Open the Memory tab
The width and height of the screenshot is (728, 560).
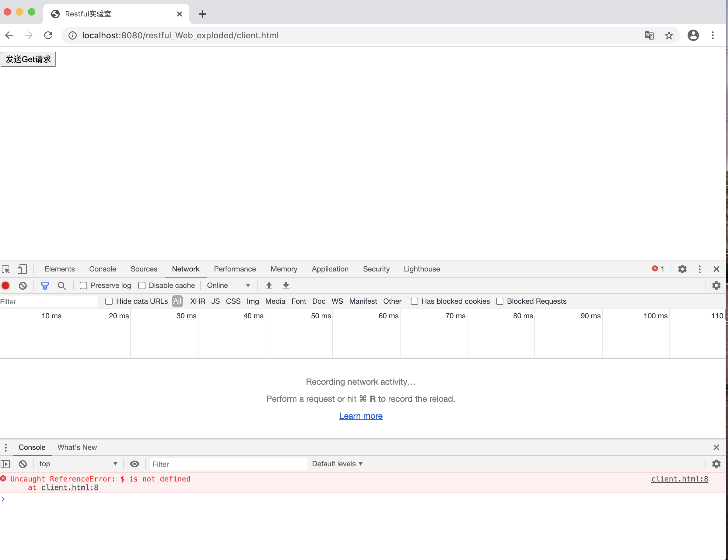click(x=284, y=269)
